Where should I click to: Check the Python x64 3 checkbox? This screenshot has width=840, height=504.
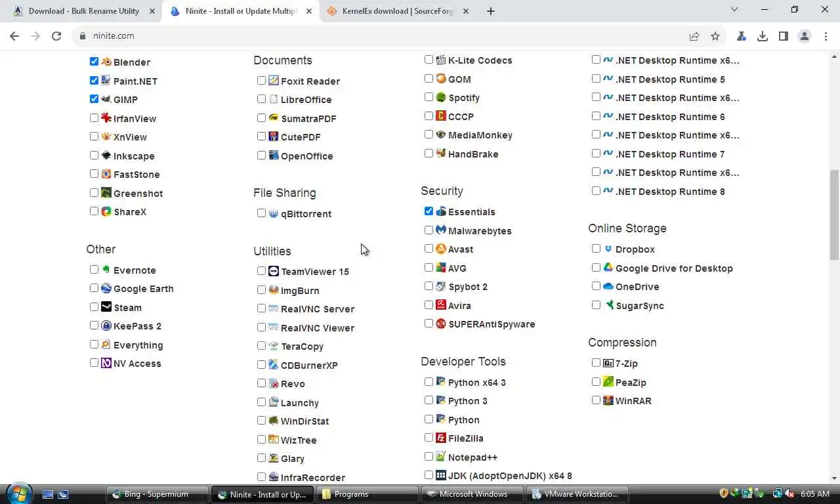429,382
